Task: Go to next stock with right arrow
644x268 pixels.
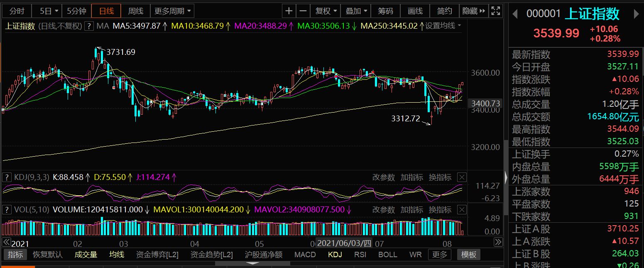Action: pos(636,14)
